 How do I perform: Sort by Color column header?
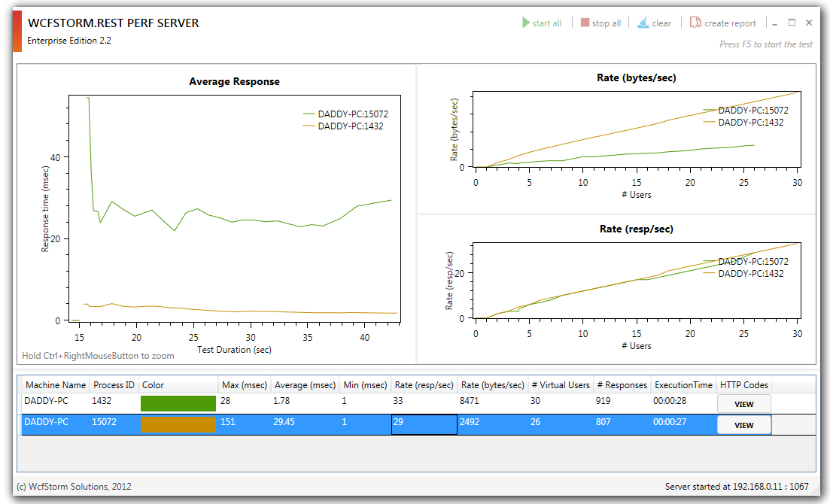click(178, 385)
